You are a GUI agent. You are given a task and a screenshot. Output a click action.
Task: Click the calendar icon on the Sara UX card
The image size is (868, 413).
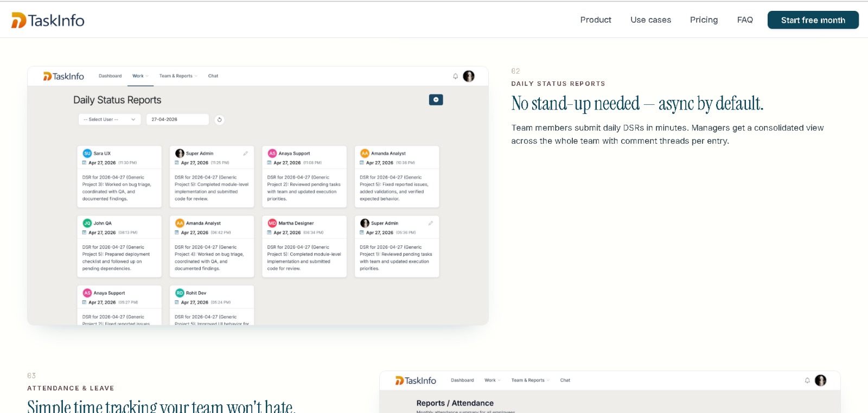pyautogui.click(x=84, y=163)
